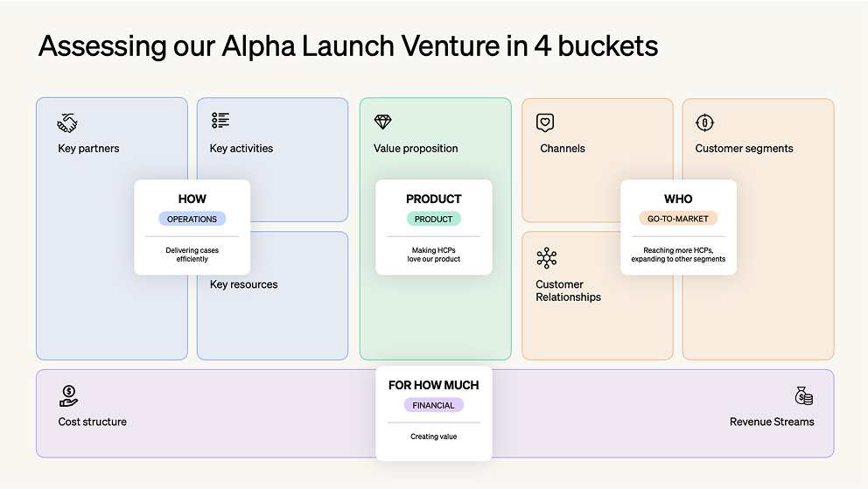The height and width of the screenshot is (489, 868).
Task: Select the FOR HOW MUCH card title
Action: pyautogui.click(x=433, y=385)
